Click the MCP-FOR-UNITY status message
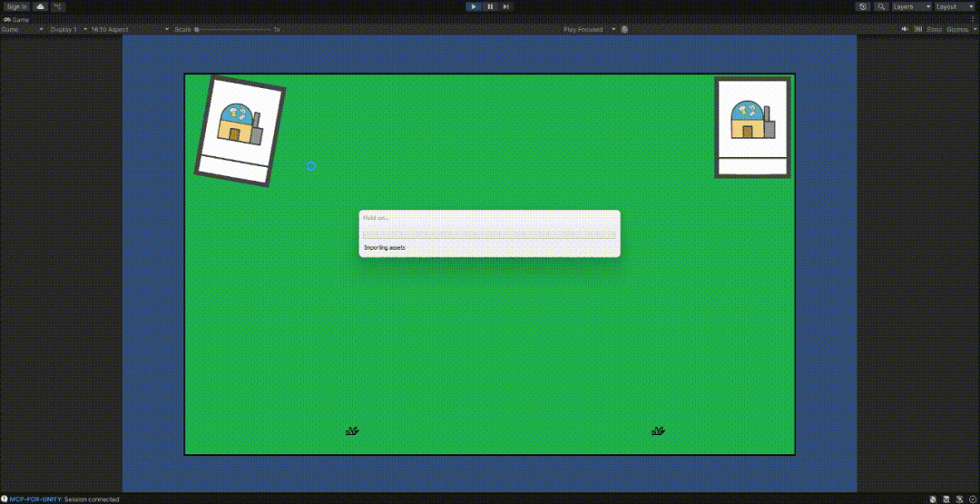 coord(64,499)
